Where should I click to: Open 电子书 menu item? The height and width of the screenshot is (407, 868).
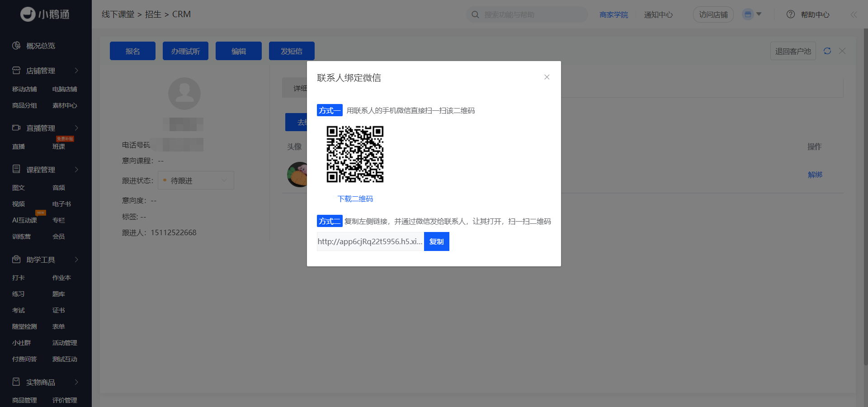[x=61, y=204]
